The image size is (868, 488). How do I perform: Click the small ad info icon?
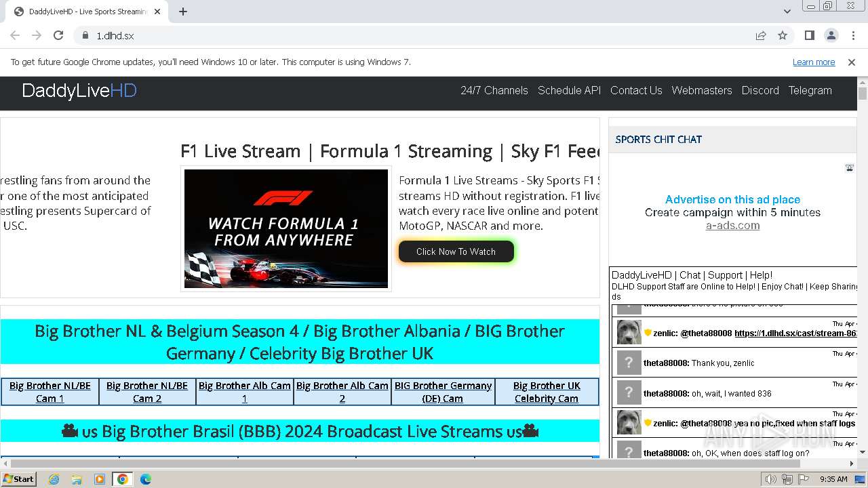coord(850,167)
